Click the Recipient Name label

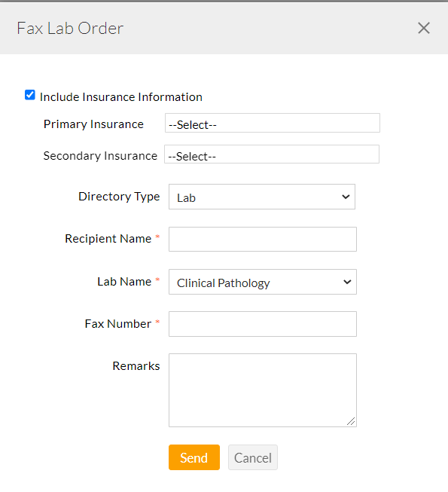pyautogui.click(x=108, y=239)
